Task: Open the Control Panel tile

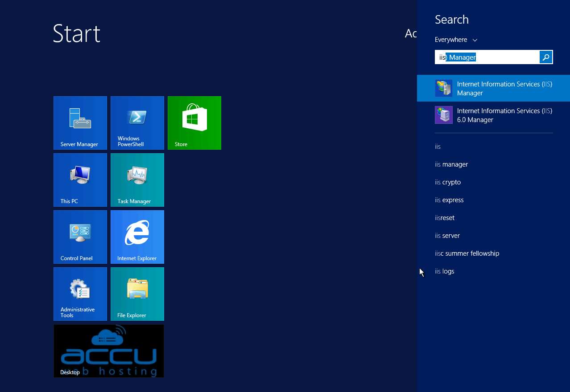Action: point(80,237)
